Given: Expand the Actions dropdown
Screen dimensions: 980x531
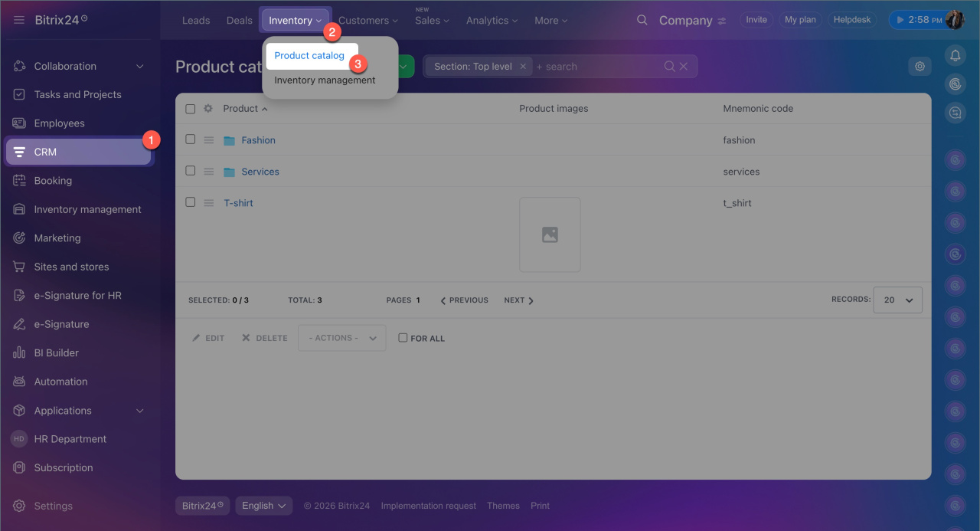Looking at the screenshot, I should (341, 338).
